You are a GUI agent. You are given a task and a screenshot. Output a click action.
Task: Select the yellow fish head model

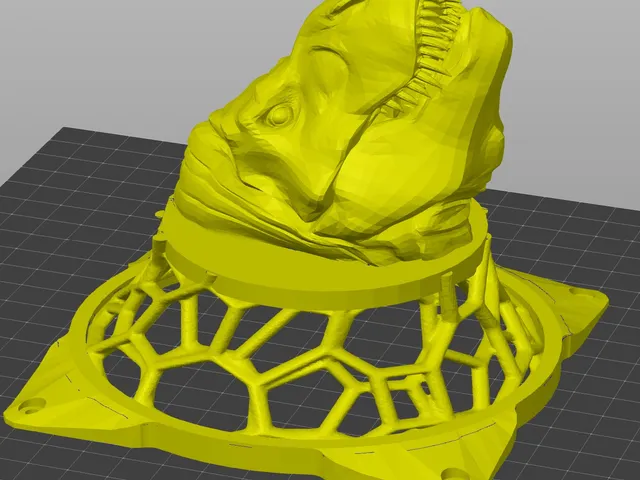343,135
